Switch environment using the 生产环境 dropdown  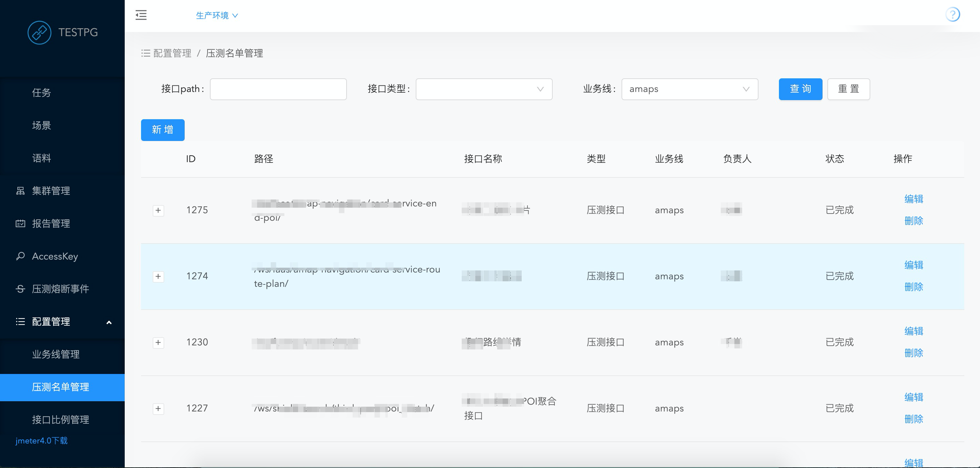[217, 16]
